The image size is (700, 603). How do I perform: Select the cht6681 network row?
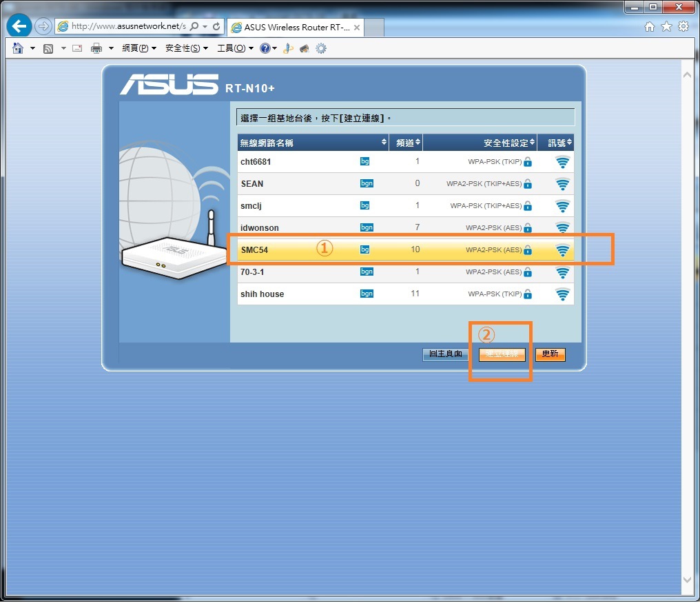405,162
